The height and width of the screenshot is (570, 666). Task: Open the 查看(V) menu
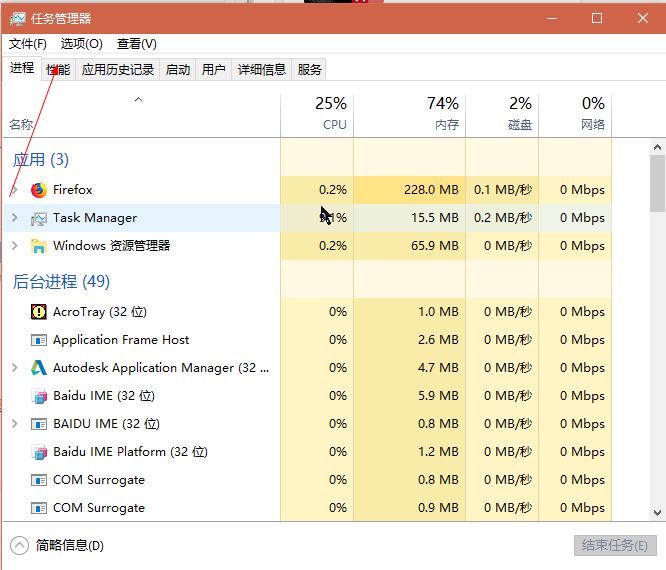point(137,44)
